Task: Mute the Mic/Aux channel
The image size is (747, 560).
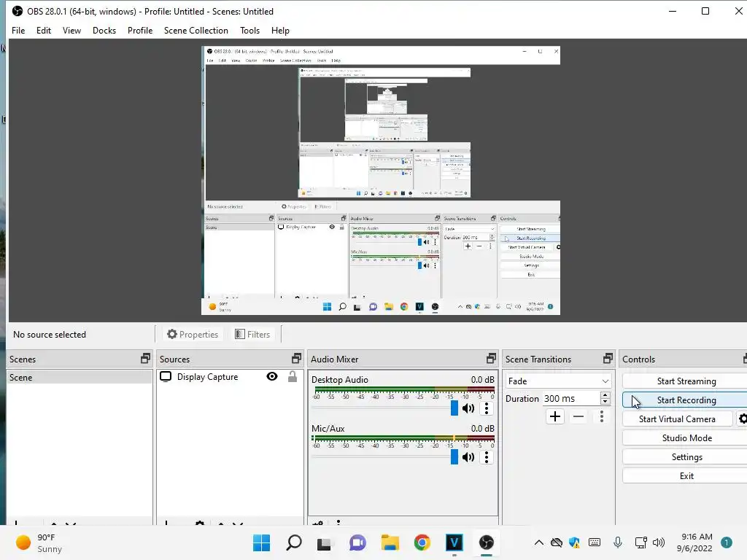Action: 468,457
